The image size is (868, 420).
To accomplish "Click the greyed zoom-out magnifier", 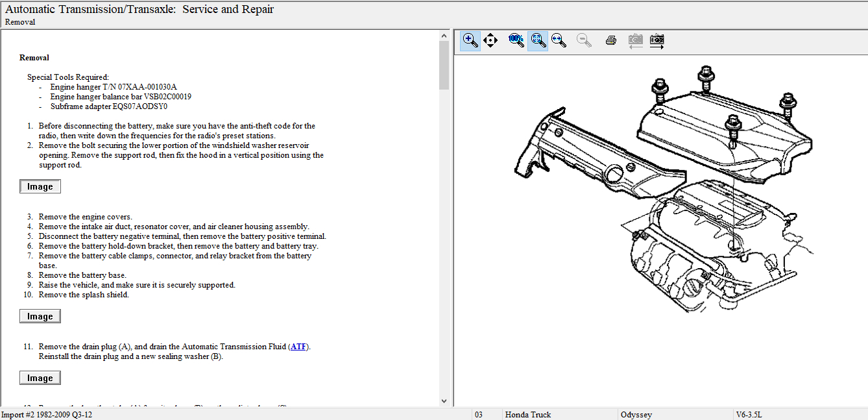I will 585,41.
